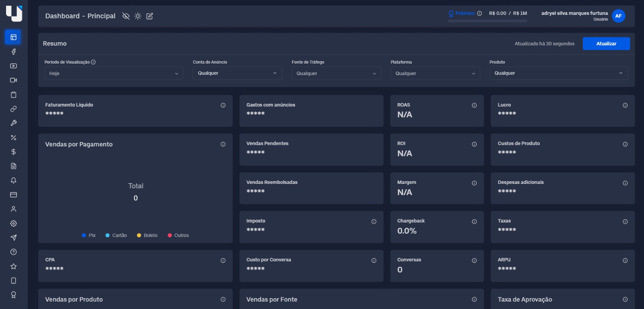This screenshot has width=644, height=309.
Task: Click the revenue progress bar under Prêmios
Action: [487, 21]
